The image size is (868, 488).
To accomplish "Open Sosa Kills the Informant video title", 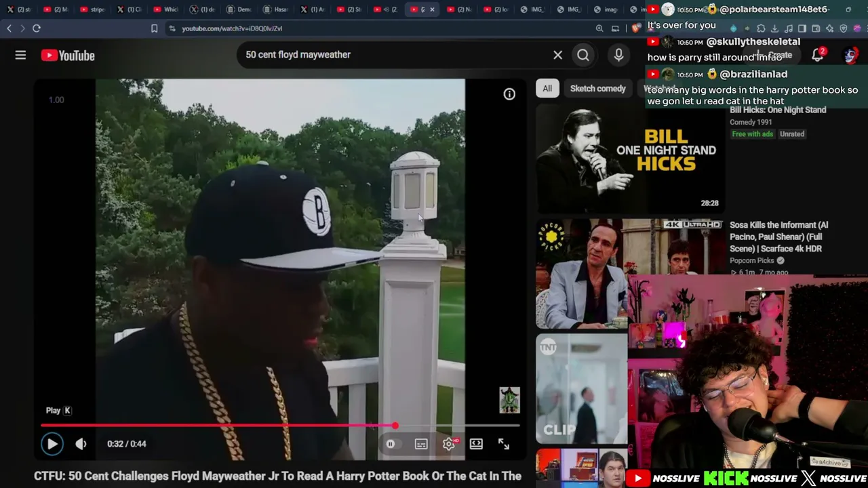I will pyautogui.click(x=779, y=237).
